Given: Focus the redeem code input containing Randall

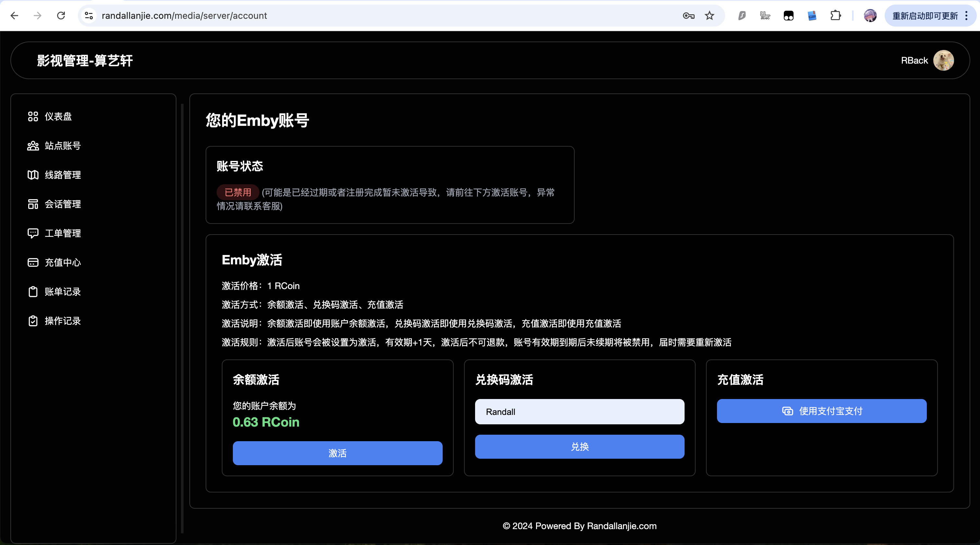Looking at the screenshot, I should [x=580, y=412].
